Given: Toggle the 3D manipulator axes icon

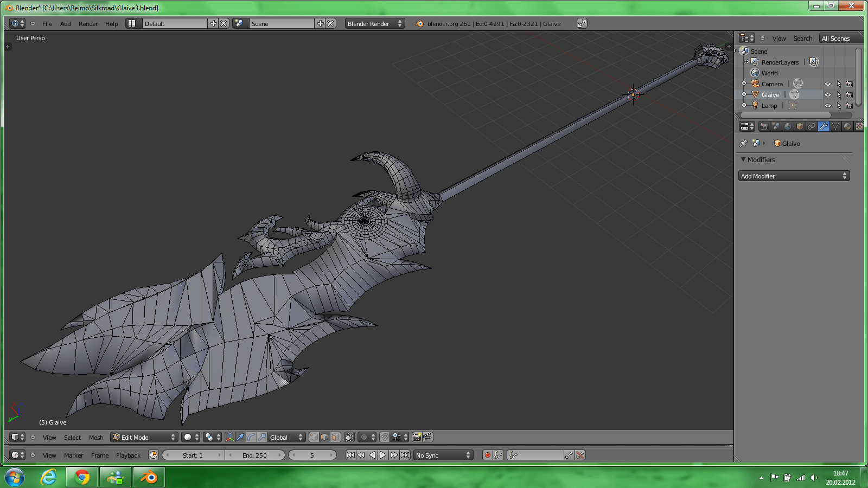Looking at the screenshot, I should coord(229,437).
